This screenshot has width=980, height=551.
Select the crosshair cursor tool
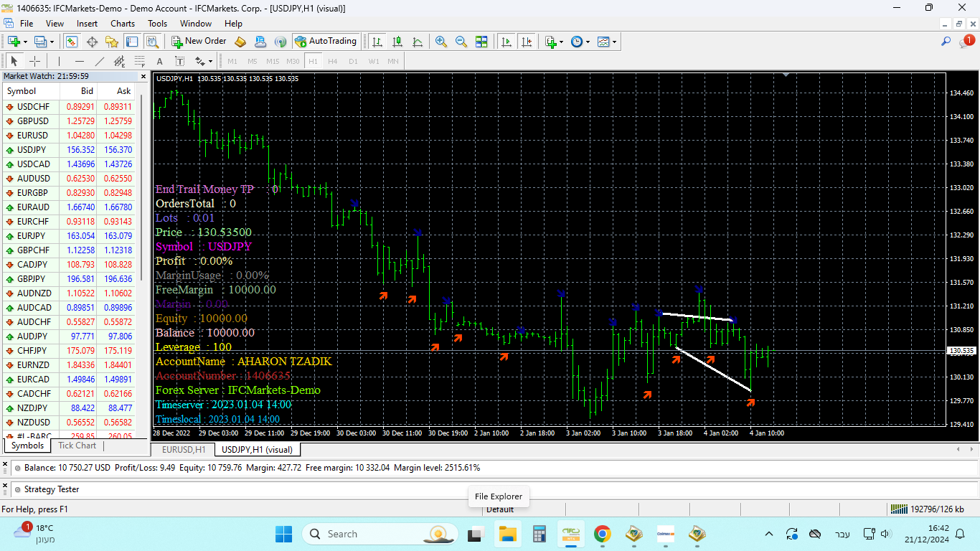[34, 61]
